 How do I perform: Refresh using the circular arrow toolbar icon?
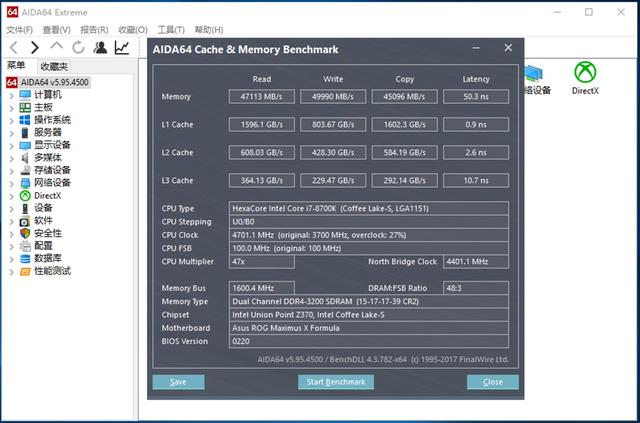pyautogui.click(x=78, y=48)
